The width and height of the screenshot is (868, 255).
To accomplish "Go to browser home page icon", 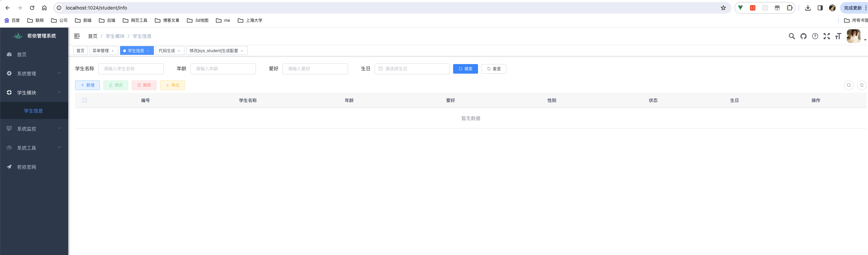I will pos(44,8).
